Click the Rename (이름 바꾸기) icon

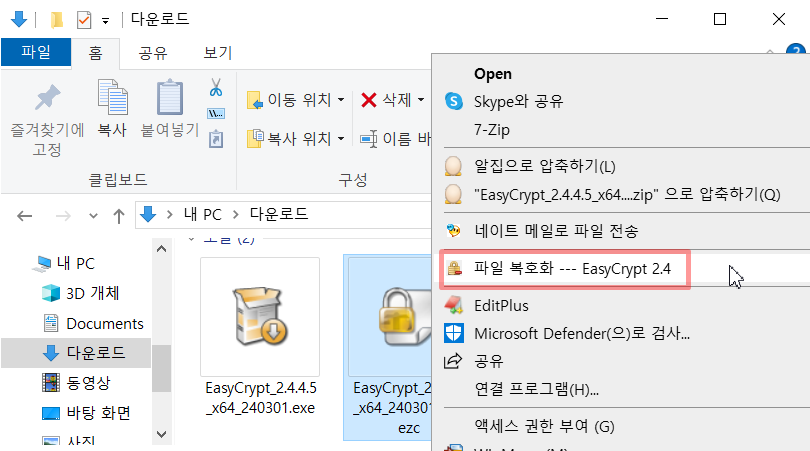click(368, 138)
